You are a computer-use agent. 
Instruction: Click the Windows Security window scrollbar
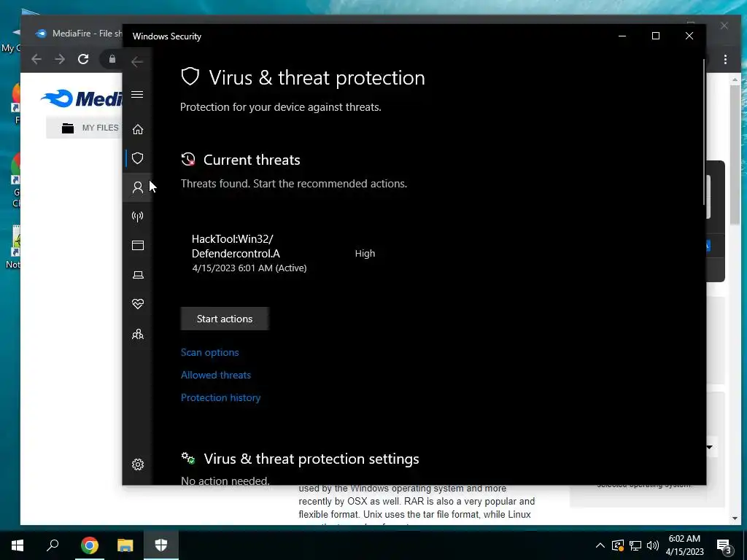[x=704, y=133]
